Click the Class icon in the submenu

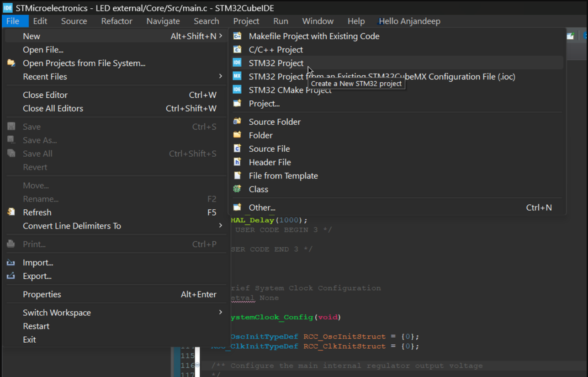237,189
